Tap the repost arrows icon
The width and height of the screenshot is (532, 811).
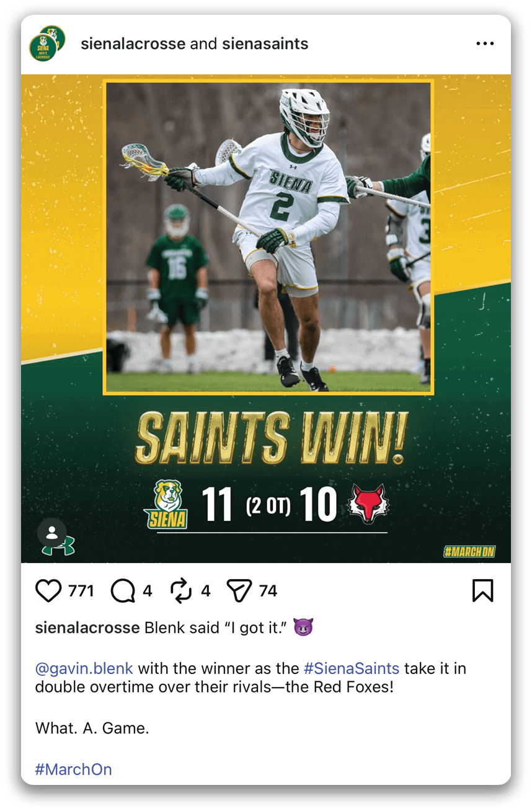[x=181, y=591]
